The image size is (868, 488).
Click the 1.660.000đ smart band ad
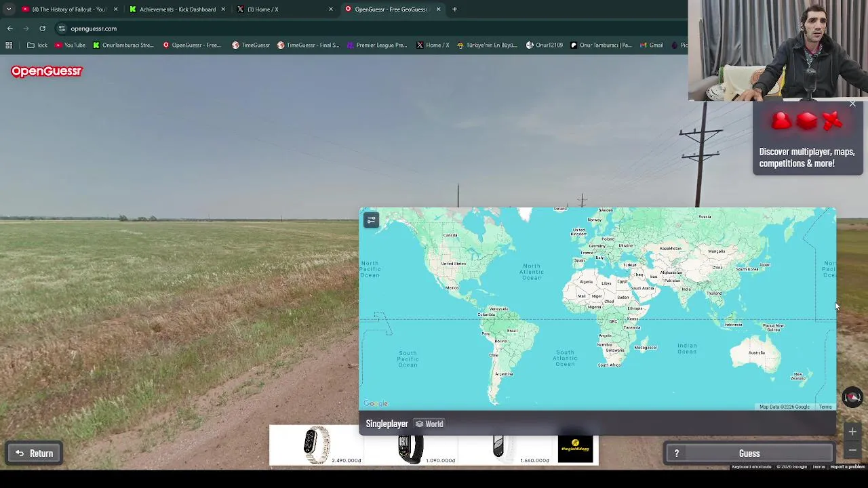(x=505, y=447)
